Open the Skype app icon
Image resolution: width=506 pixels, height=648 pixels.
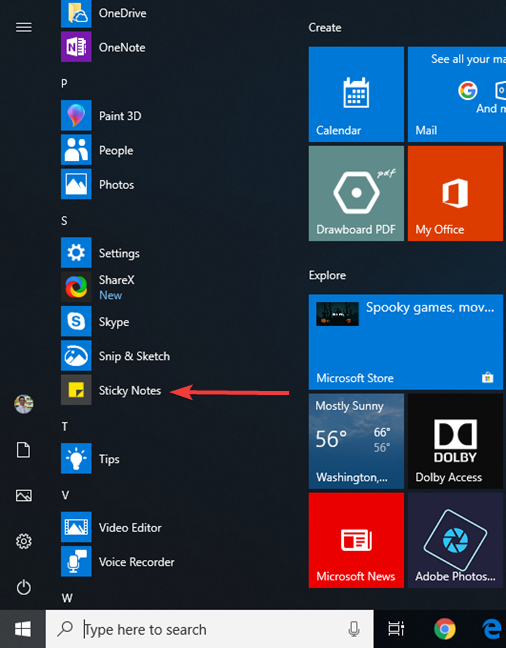[x=76, y=321]
